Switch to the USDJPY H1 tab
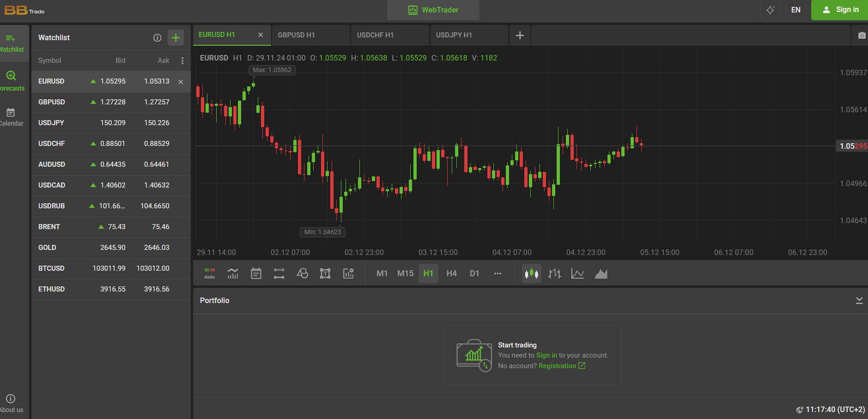 (x=454, y=35)
